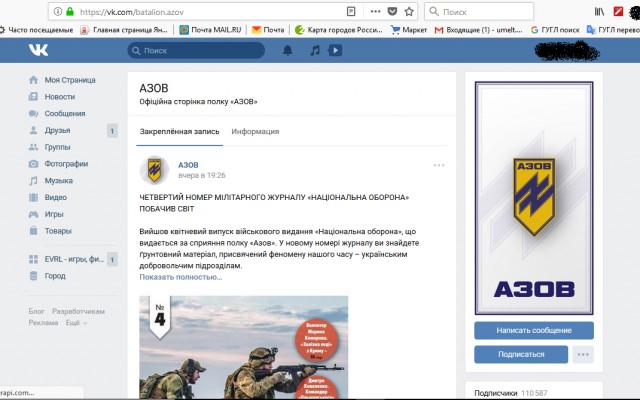This screenshot has width=640, height=400.
Task: Open the post options three-dot menu
Action: [439, 165]
